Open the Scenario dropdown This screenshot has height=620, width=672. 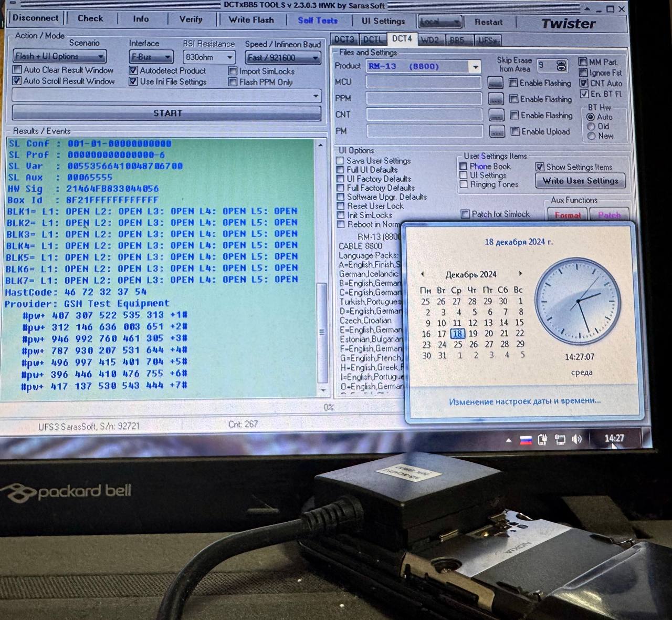click(59, 56)
